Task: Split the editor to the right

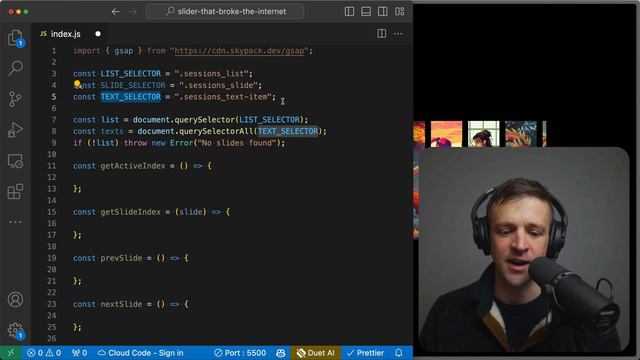Action: point(382,33)
